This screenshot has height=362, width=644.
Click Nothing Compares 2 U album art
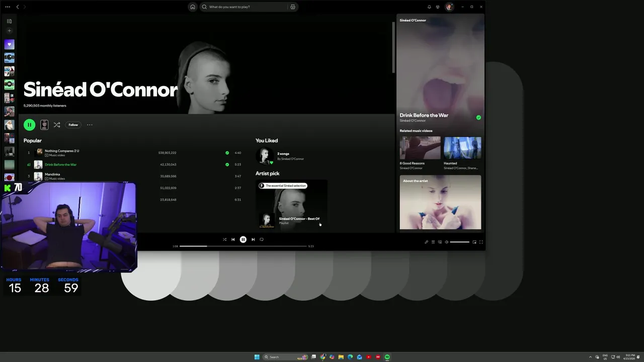pos(39,152)
